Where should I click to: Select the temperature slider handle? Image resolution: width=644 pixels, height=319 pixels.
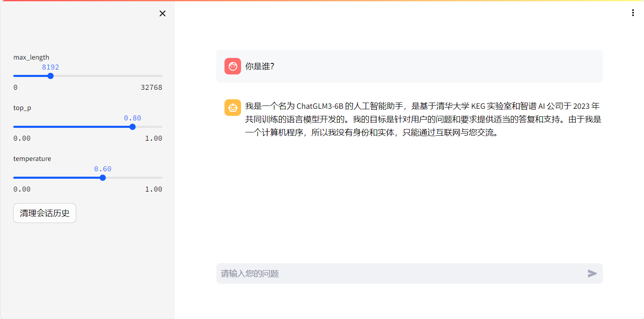(x=103, y=177)
